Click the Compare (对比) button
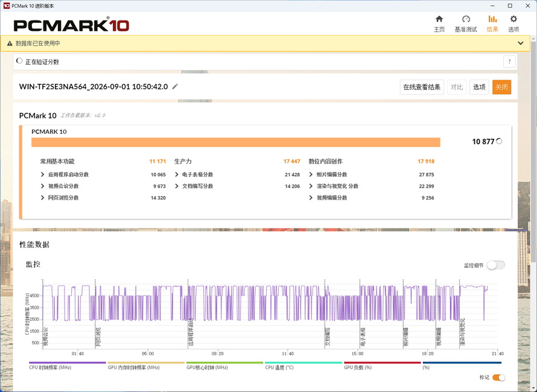This screenshot has width=537, height=392. pyautogui.click(x=457, y=87)
